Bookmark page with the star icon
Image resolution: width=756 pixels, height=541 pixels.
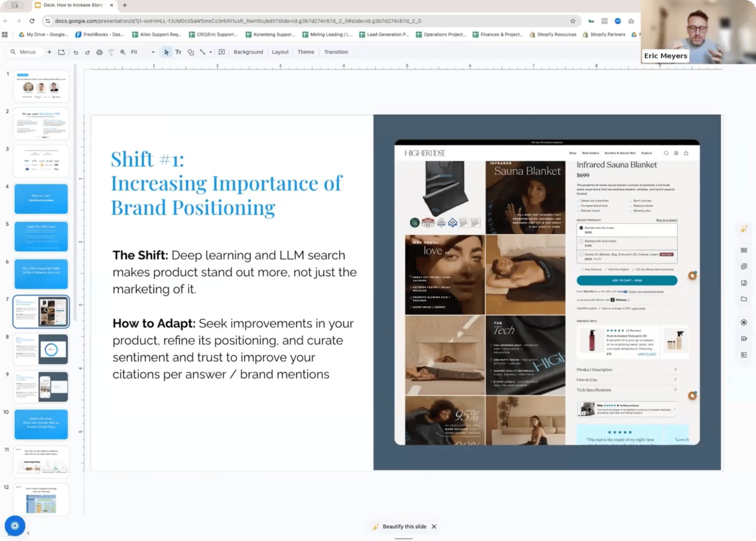[x=573, y=21]
